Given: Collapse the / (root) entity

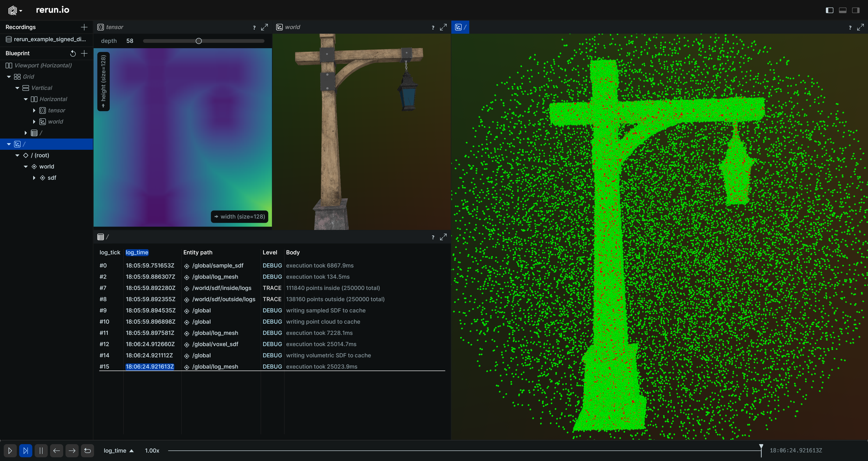Looking at the screenshot, I should pos(17,155).
